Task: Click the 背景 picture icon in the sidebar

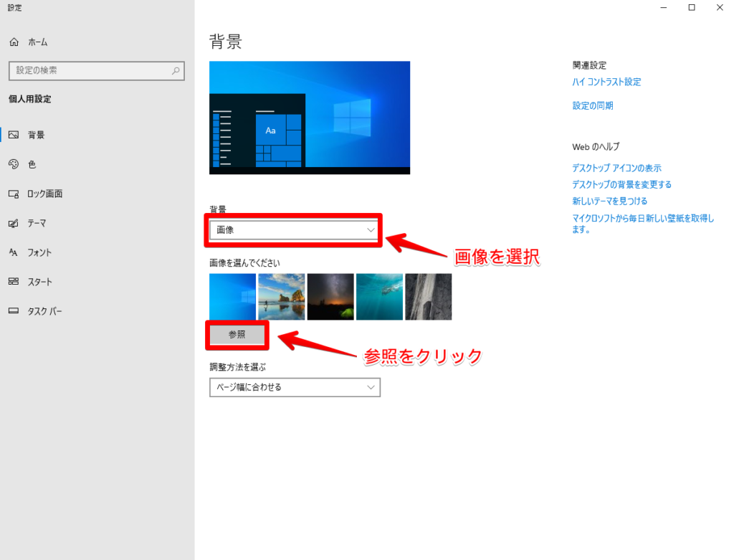Action: point(14,135)
